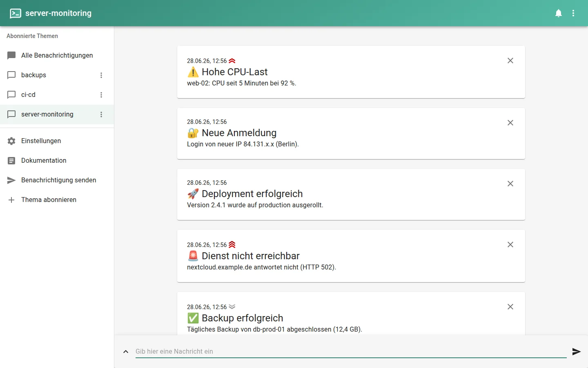
Task: Click the low priority icon on Backup erfolgreich
Action: 232,307
